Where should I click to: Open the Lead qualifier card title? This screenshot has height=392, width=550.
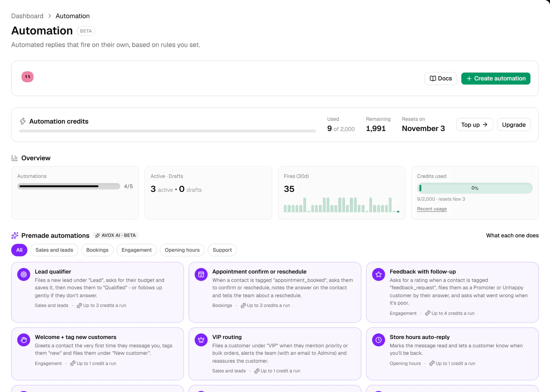[53, 272]
